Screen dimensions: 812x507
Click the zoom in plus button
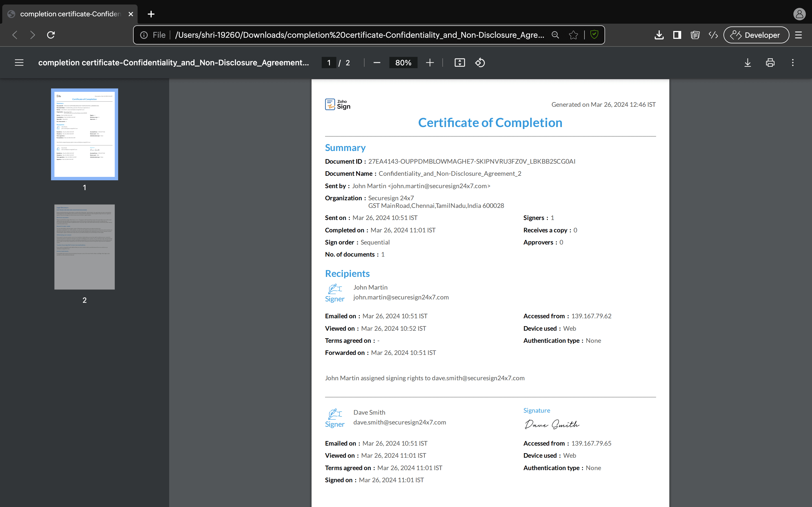pyautogui.click(x=430, y=63)
